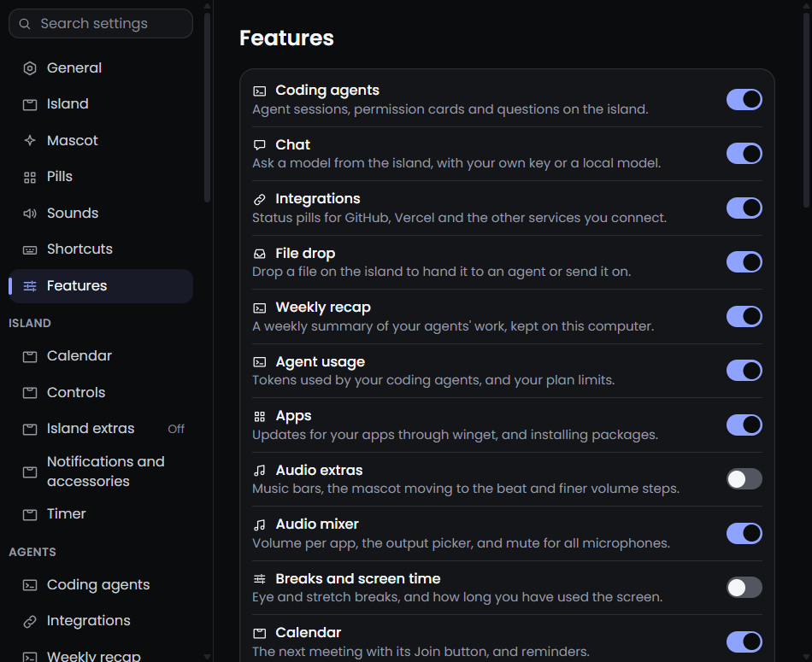Screen dimensions: 812x662
Task: Click the sidebar Calendar icon
Action: pos(30,356)
